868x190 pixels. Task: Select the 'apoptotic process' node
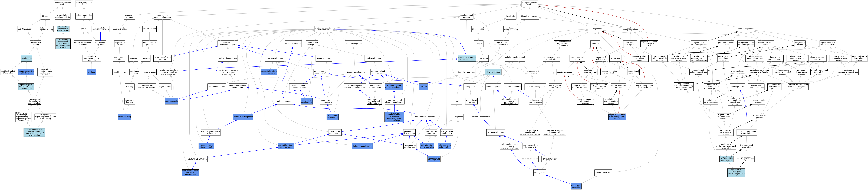point(564,72)
